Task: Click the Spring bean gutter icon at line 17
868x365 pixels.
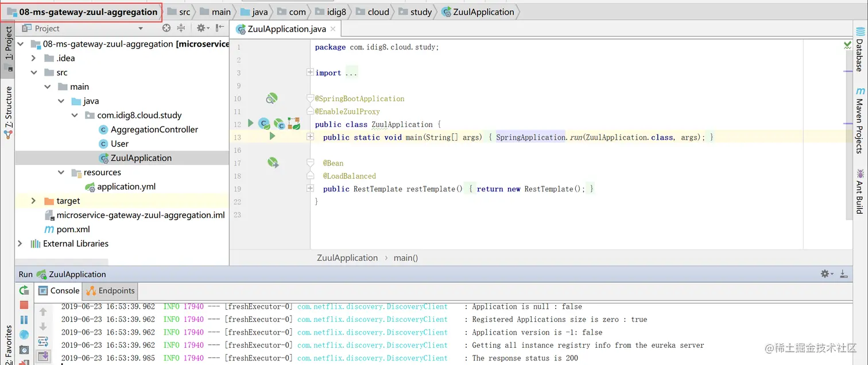Action: 273,163
